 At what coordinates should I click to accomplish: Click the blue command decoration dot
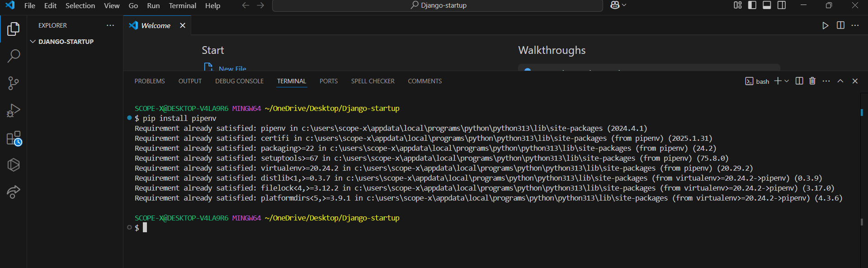coord(129,118)
